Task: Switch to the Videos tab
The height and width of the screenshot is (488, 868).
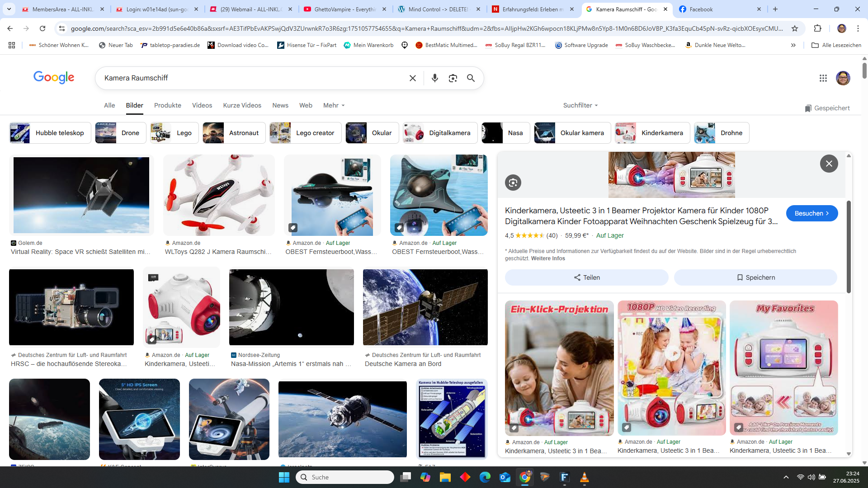Action: [x=202, y=105]
